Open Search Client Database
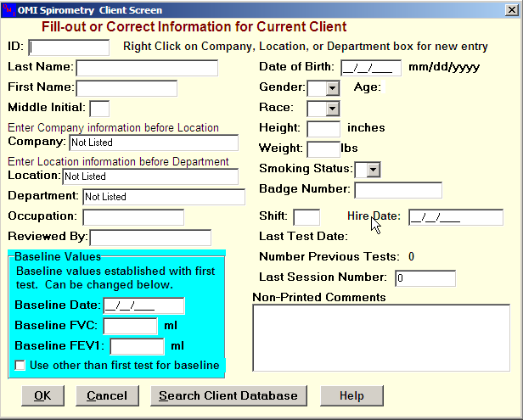523x420 pixels. [x=228, y=395]
